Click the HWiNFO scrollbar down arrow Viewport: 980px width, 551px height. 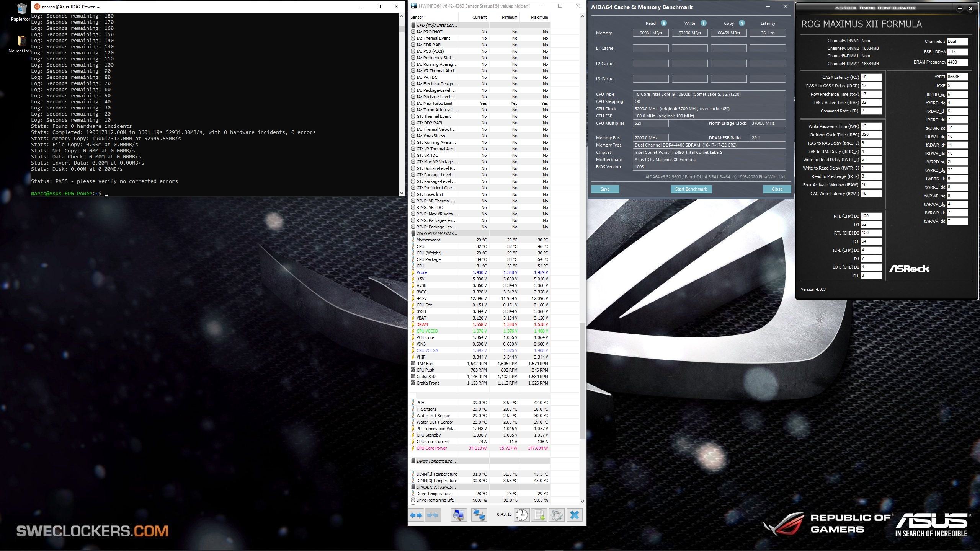[x=582, y=501]
